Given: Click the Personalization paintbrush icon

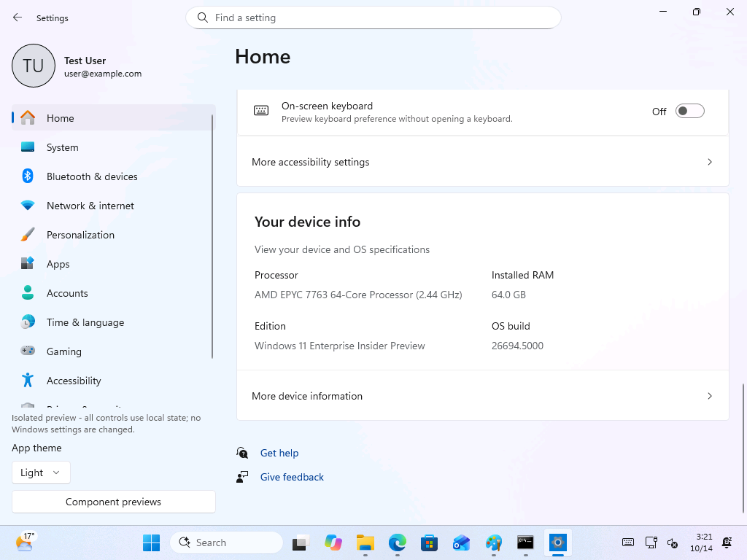Looking at the screenshot, I should click(x=28, y=234).
